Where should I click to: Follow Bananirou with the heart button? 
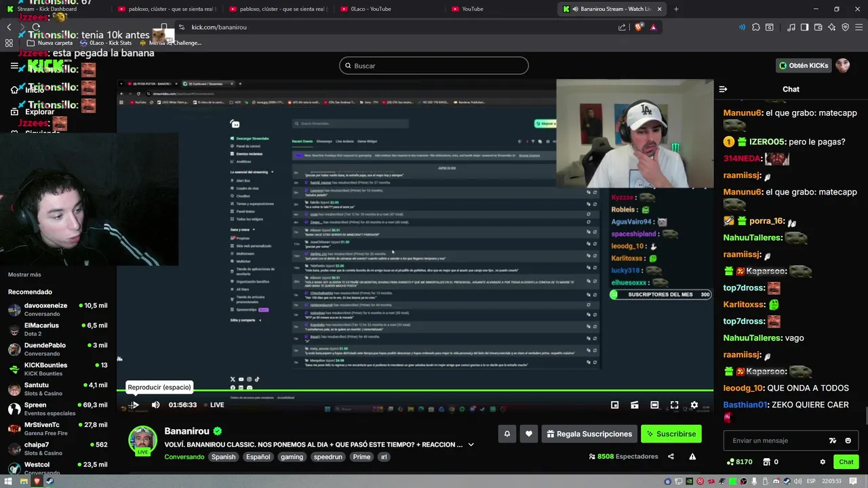[x=529, y=434]
